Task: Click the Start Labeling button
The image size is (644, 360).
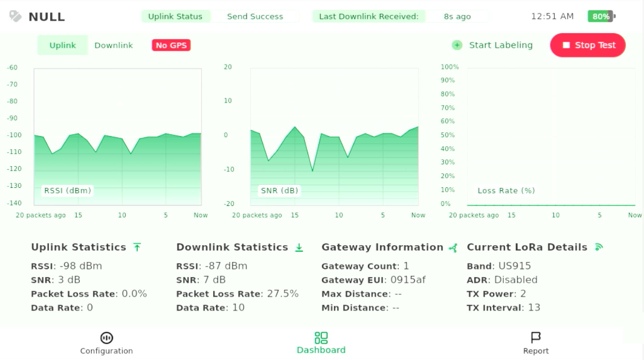Action: pos(500,45)
